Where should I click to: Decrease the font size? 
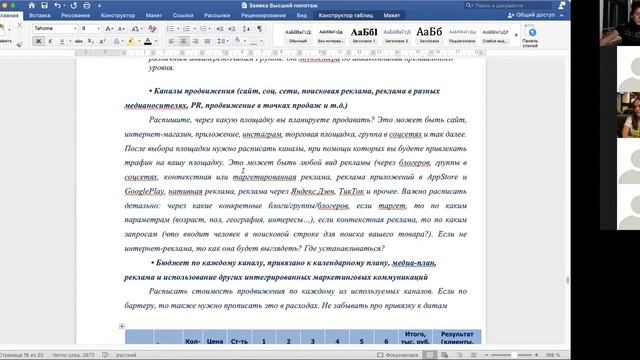click(x=121, y=29)
